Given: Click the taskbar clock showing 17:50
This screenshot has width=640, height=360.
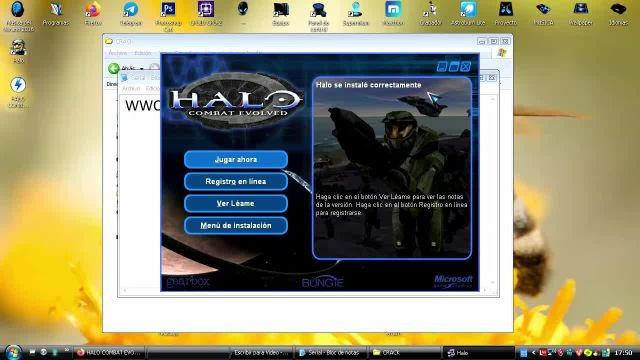Looking at the screenshot, I should 623,353.
